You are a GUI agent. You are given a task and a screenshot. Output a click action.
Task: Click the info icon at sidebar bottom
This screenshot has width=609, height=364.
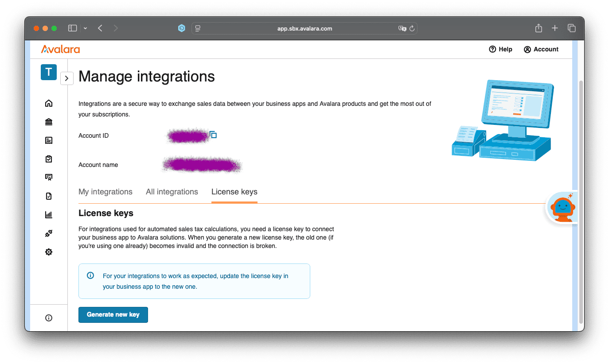click(x=49, y=318)
